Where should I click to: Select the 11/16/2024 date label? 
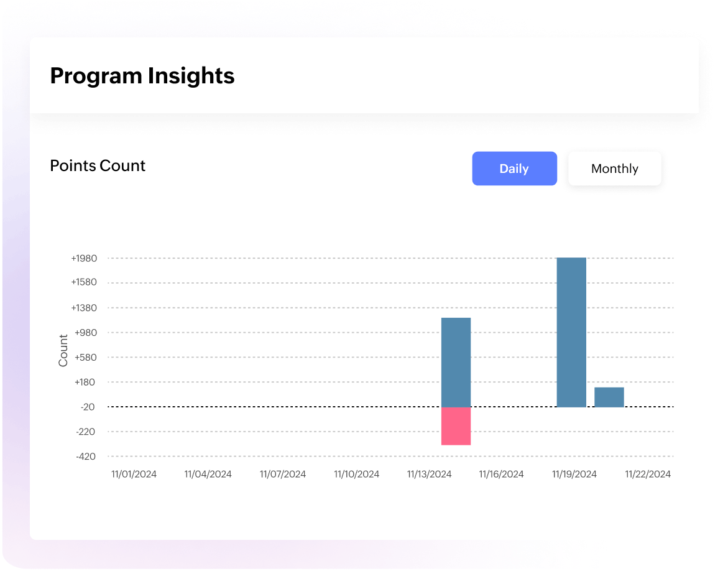tap(501, 473)
